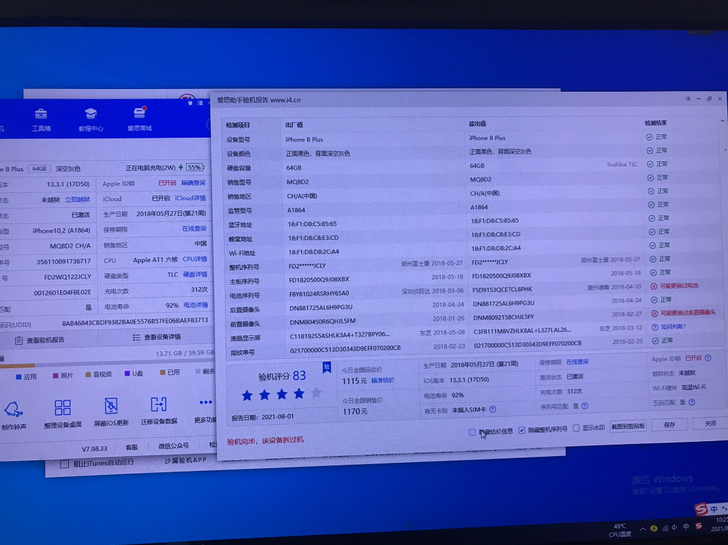
Task: Expand hidden tray icons chevron on taskbar
Action: click(x=643, y=529)
